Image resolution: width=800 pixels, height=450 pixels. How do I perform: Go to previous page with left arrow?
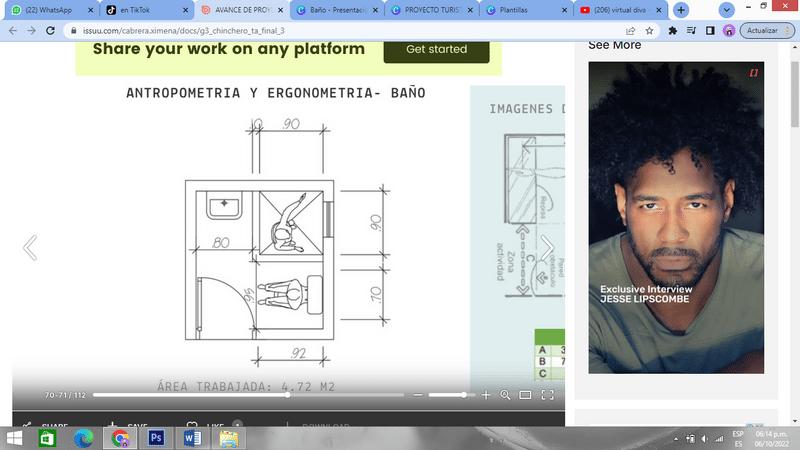point(30,248)
